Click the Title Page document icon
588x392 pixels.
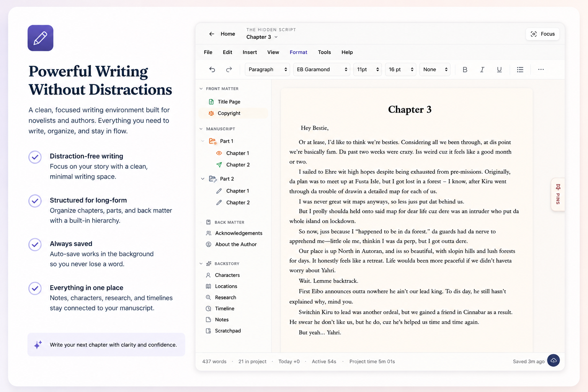(211, 102)
